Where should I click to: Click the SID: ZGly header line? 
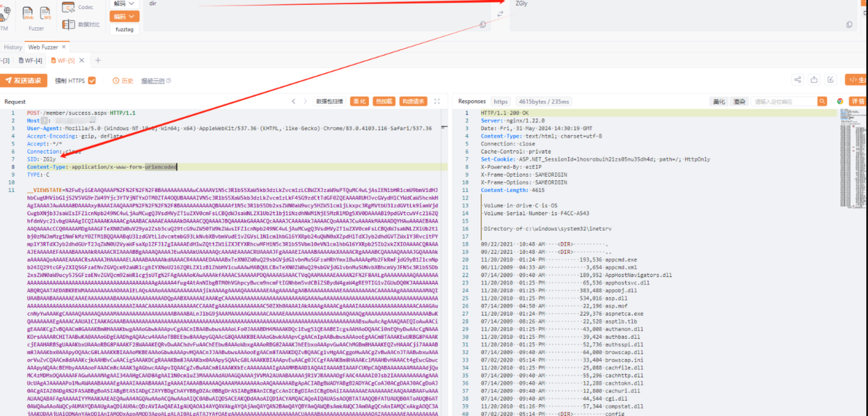point(42,159)
